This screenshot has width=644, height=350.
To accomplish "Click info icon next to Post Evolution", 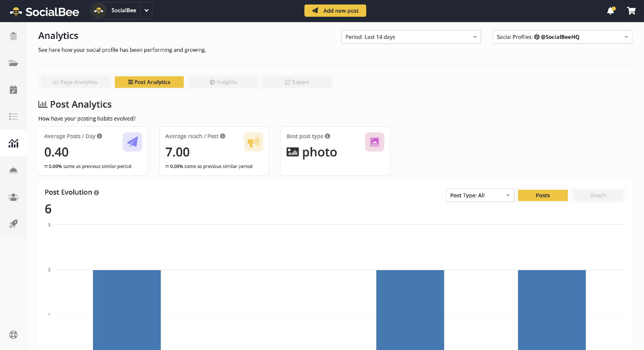I will point(96,193).
